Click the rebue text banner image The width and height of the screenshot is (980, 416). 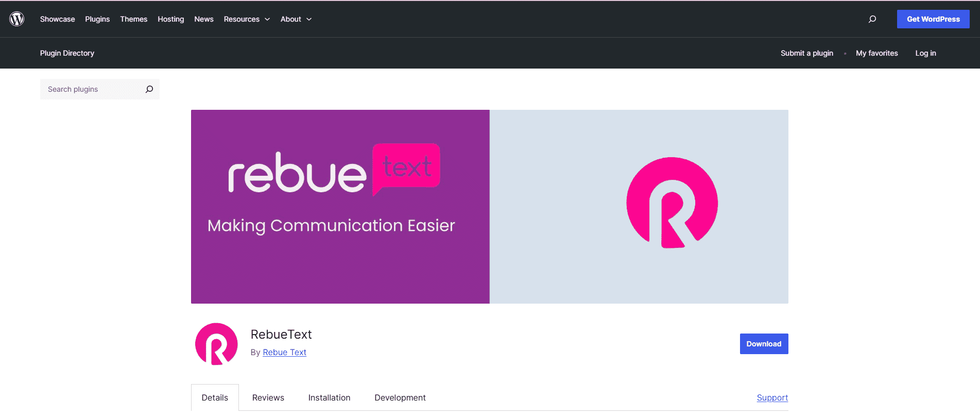tap(490, 207)
